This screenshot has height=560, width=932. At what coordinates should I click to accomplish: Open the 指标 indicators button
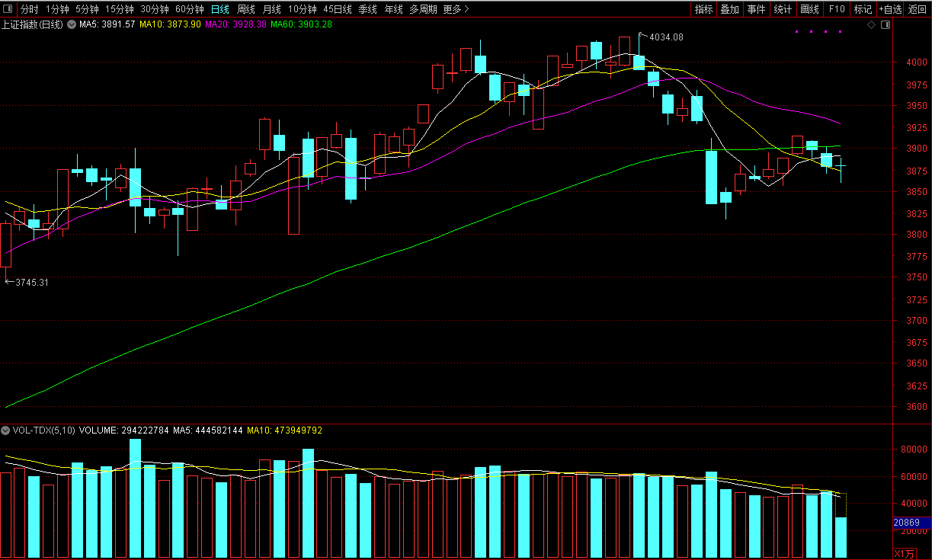[x=703, y=9]
